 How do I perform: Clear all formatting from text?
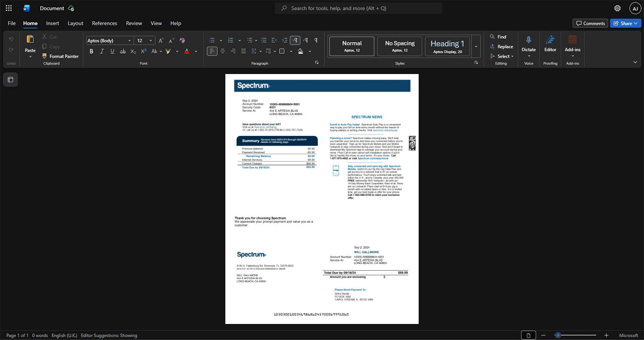click(182, 41)
